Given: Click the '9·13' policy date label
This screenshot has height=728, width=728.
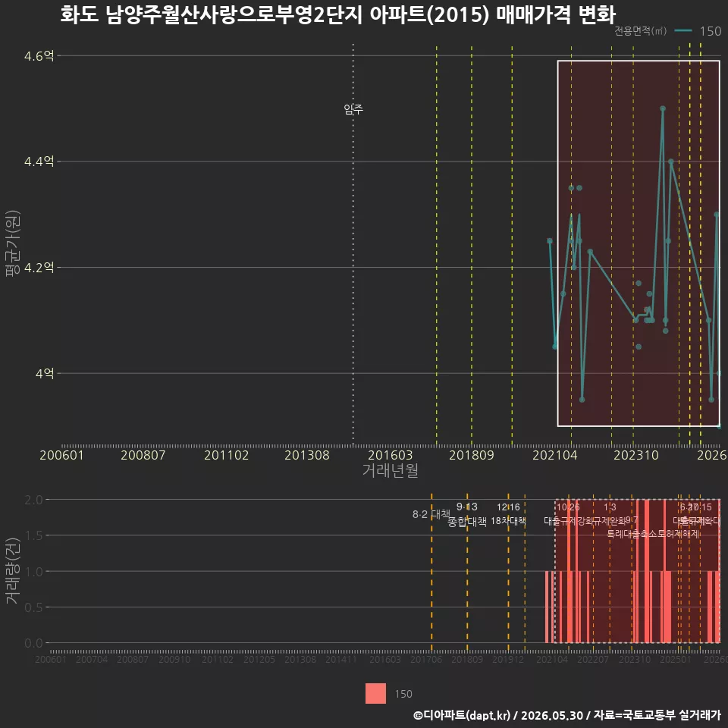Looking at the screenshot, I should [466, 507].
